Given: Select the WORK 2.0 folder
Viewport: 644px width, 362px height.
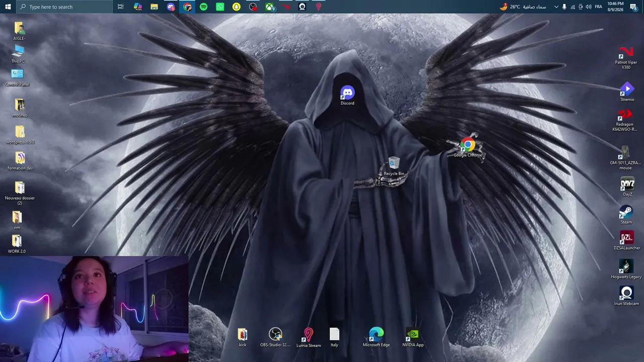Looking at the screenshot, I should click(17, 244).
